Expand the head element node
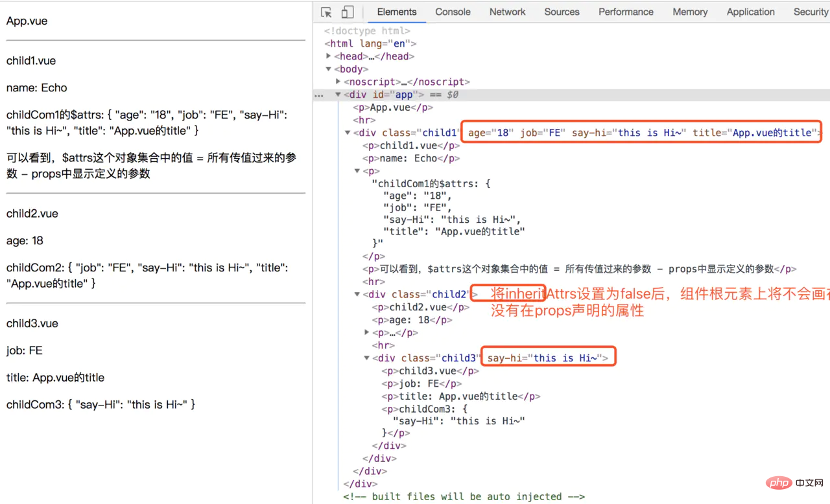This screenshot has width=830, height=504. [x=329, y=56]
